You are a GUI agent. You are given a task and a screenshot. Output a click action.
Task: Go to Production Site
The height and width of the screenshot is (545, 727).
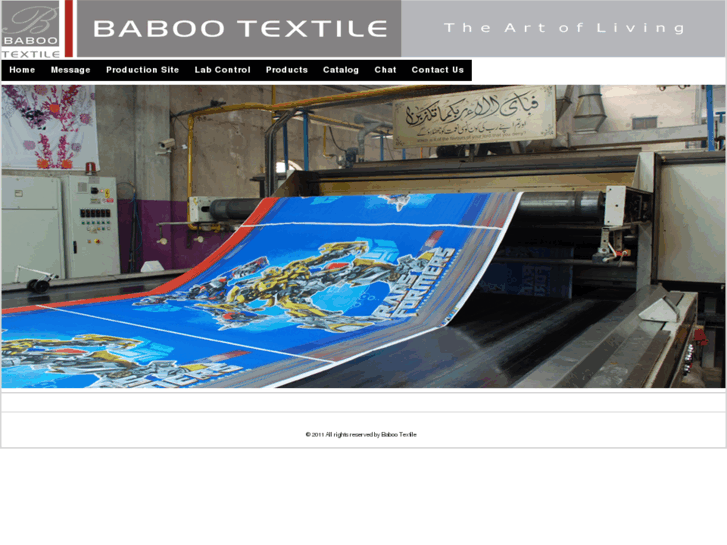[x=142, y=70]
